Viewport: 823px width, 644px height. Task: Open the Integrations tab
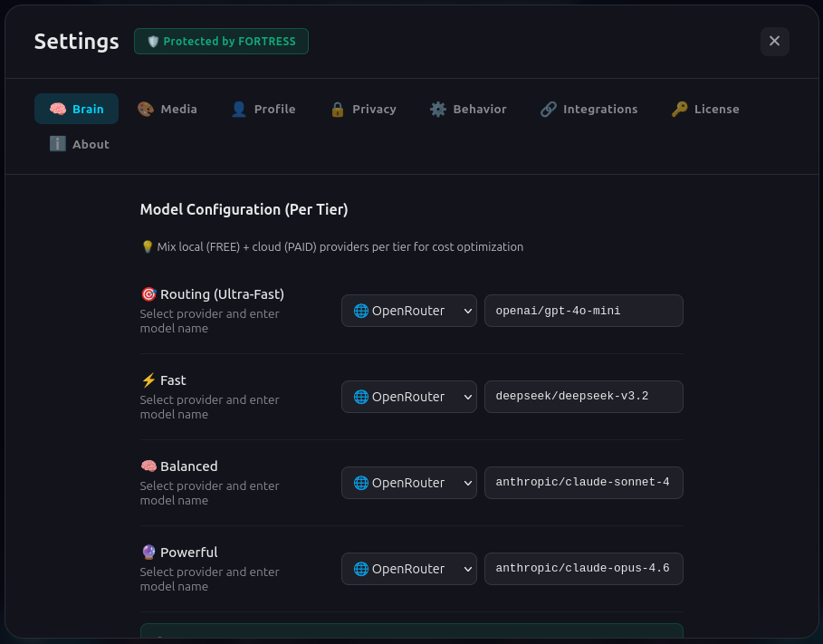(x=589, y=109)
